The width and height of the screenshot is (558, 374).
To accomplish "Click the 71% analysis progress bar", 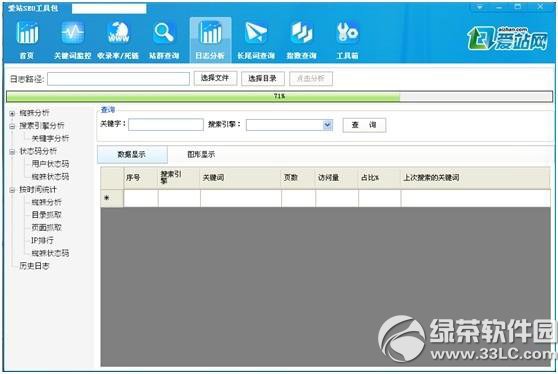I will pos(279,96).
